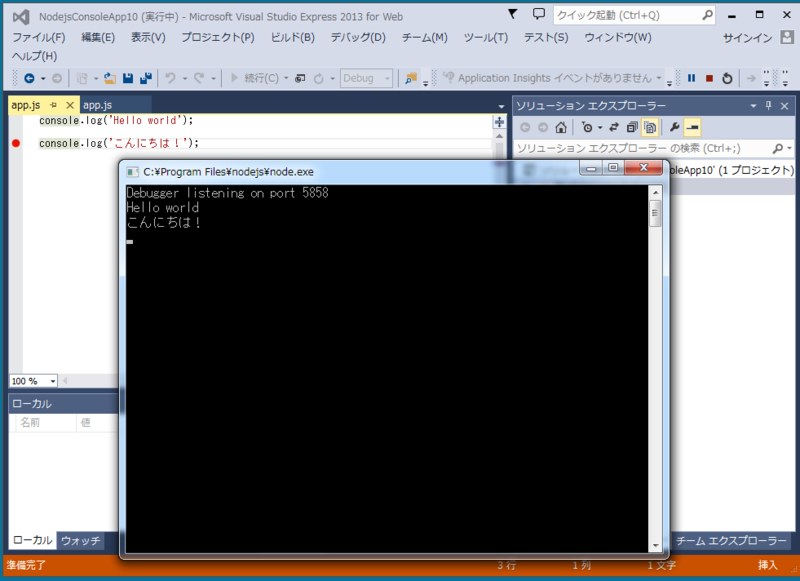Open the チーム エクスプローラー tab

(732, 540)
